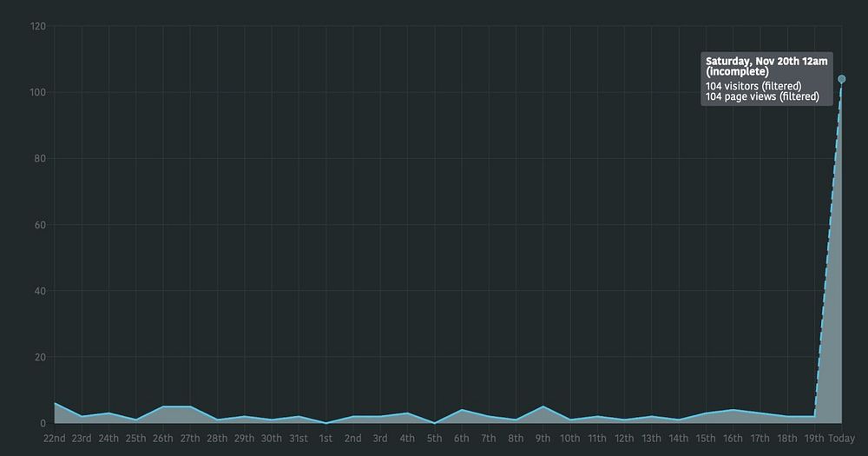Image resolution: width=868 pixels, height=456 pixels.
Task: Click the '9th' x-axis label
Action: tap(542, 439)
